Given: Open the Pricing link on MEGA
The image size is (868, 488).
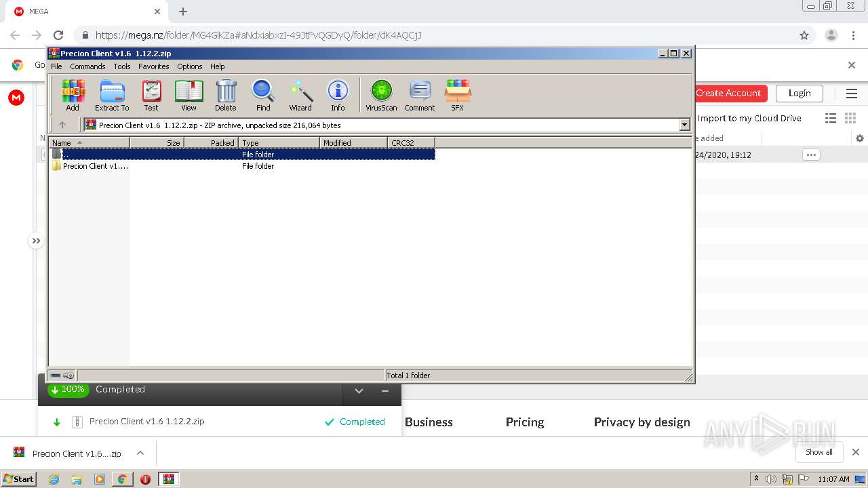Looking at the screenshot, I should [525, 422].
